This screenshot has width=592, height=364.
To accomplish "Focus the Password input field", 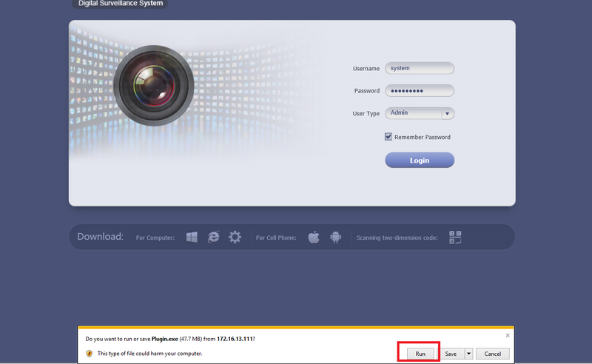I will click(420, 90).
